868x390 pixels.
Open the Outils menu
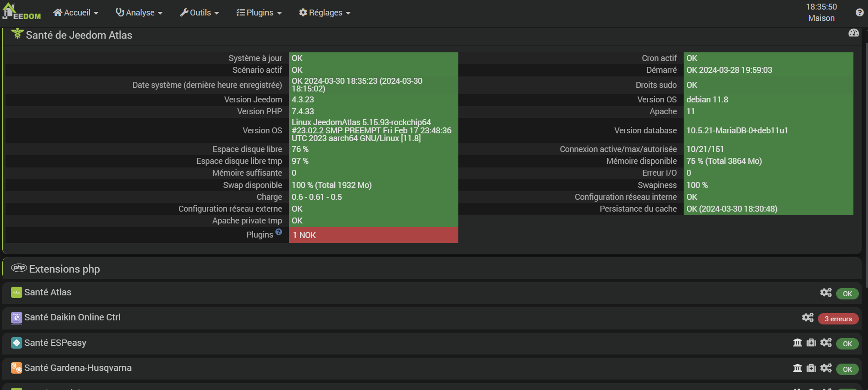(x=199, y=13)
